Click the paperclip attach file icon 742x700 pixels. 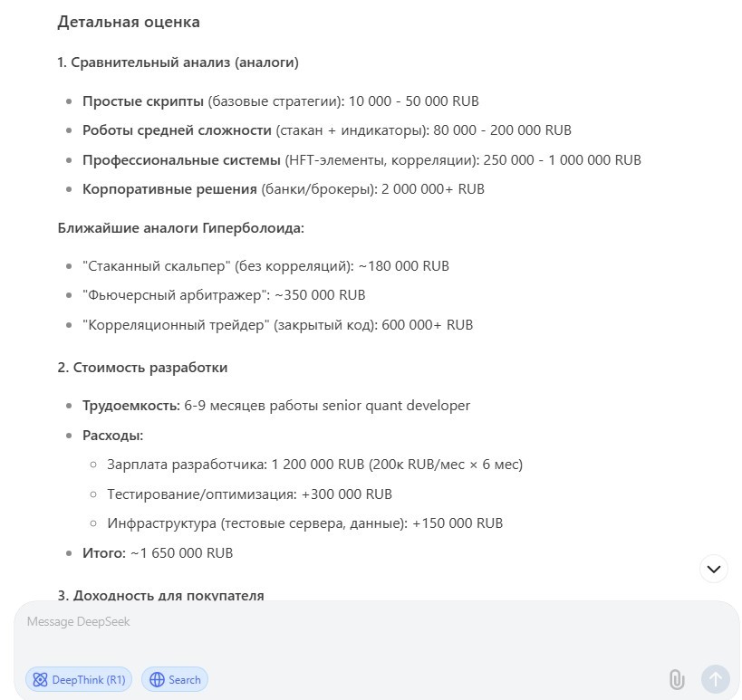(x=677, y=680)
